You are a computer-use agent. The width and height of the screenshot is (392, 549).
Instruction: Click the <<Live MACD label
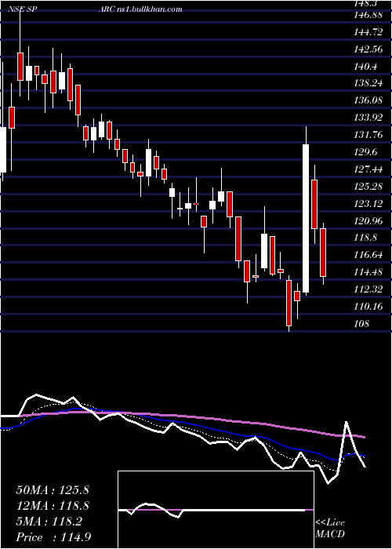tap(330, 528)
